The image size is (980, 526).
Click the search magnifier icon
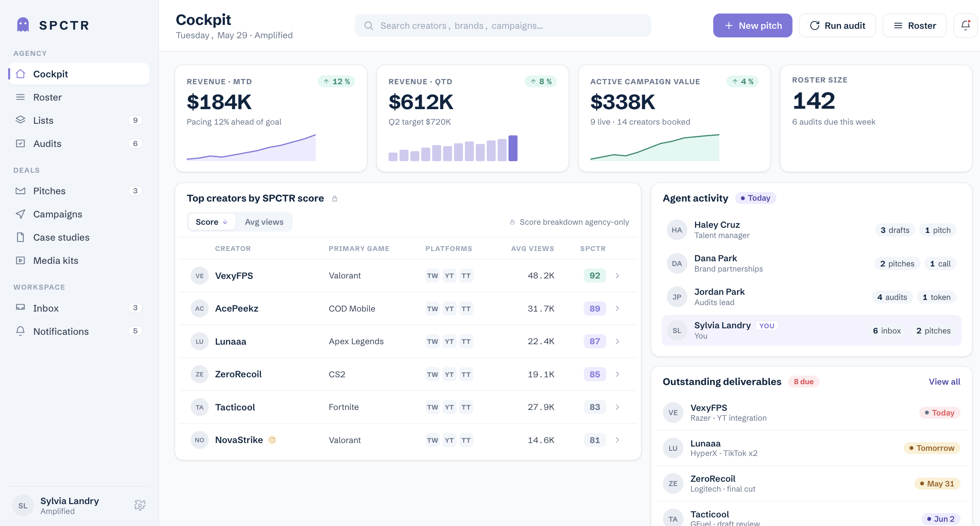[x=368, y=26]
